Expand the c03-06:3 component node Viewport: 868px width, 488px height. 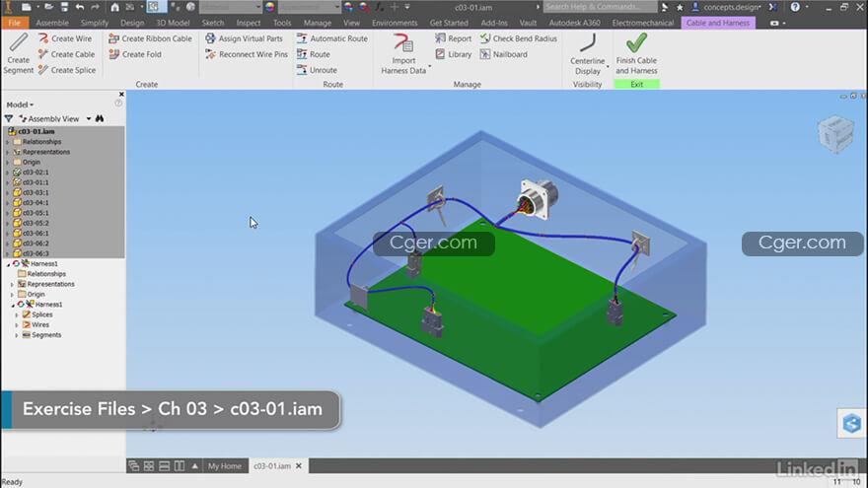coord(7,254)
